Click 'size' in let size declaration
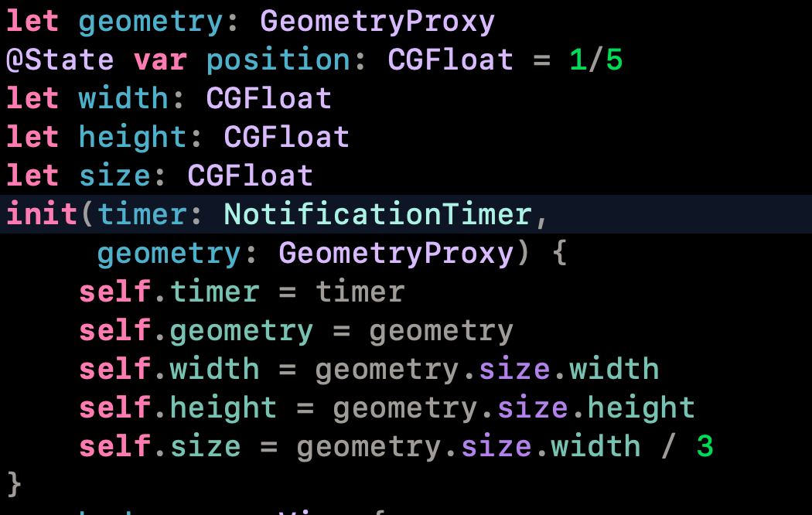 click(x=114, y=176)
